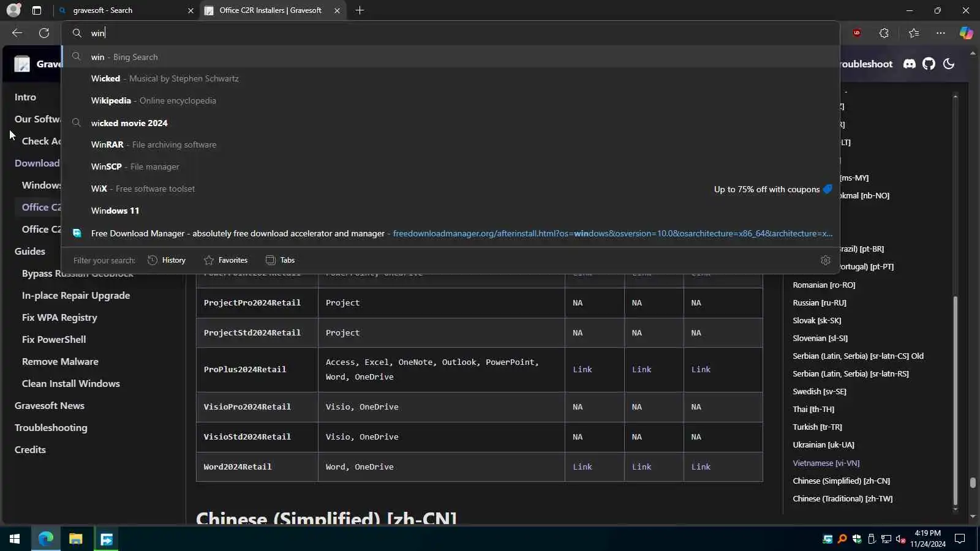
Task: Open a new browser tab
Action: click(360, 10)
